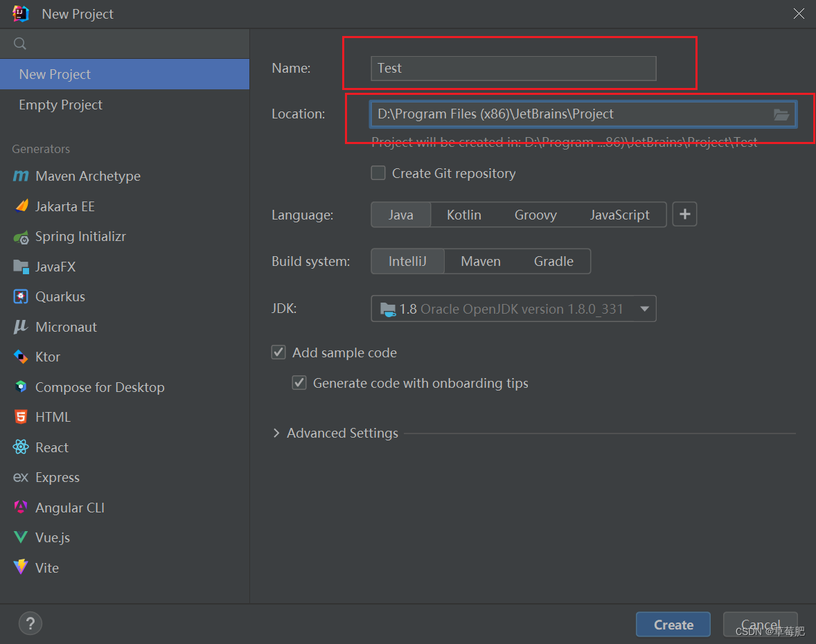Click the plus button next to JavaScript
The height and width of the screenshot is (644, 816).
pyautogui.click(x=684, y=214)
